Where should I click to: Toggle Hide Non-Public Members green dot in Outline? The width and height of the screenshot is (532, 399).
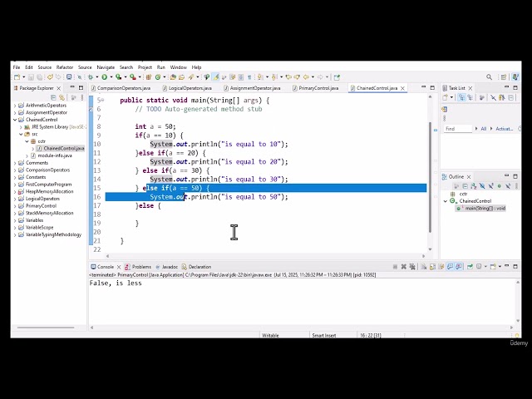pyautogui.click(x=499, y=186)
